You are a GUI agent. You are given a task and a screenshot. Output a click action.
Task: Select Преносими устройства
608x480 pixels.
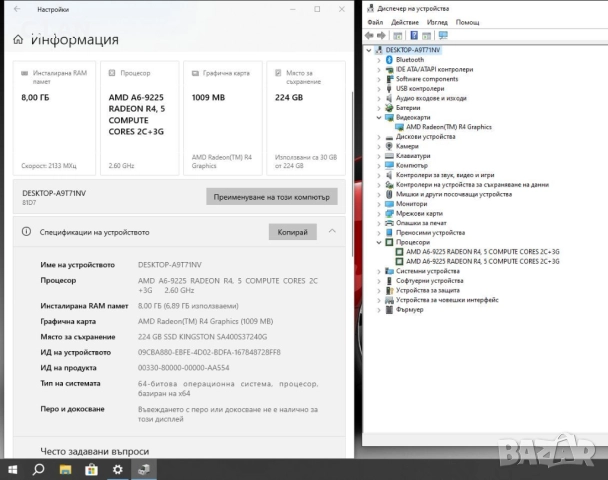pos(430,233)
